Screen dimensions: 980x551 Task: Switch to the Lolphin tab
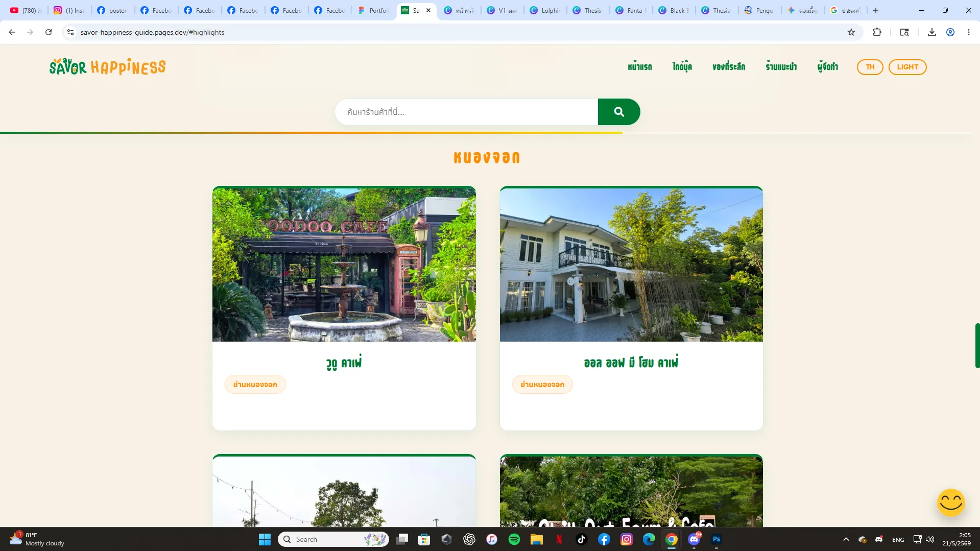pyautogui.click(x=546, y=10)
